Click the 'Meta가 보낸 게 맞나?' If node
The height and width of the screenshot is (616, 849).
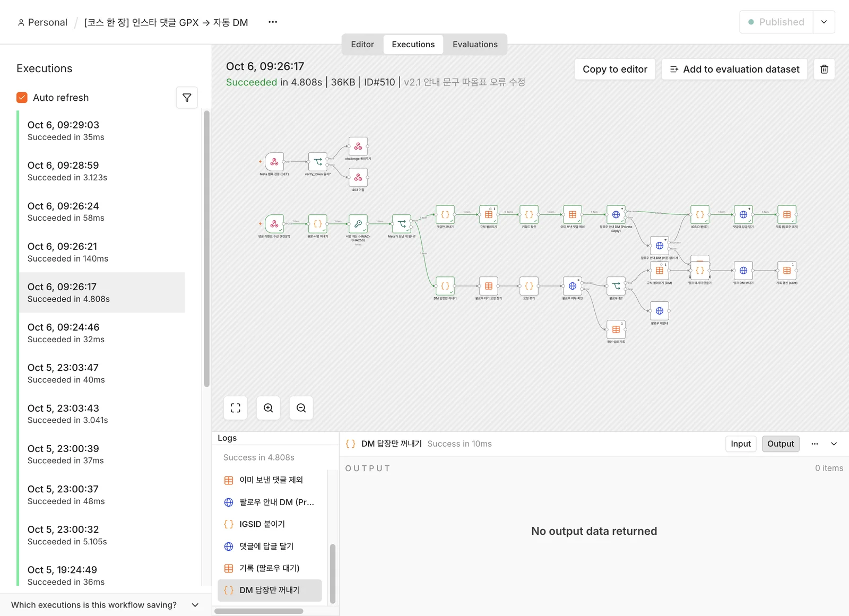[402, 224]
